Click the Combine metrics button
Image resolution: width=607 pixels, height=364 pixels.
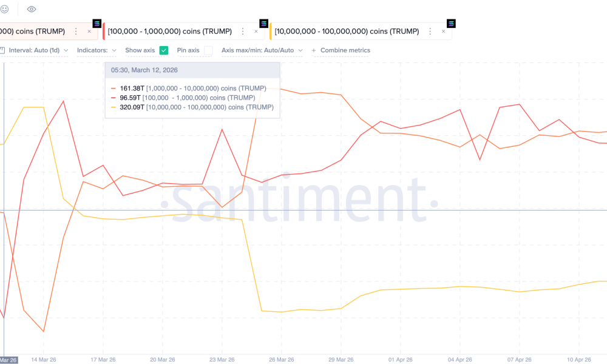point(341,50)
